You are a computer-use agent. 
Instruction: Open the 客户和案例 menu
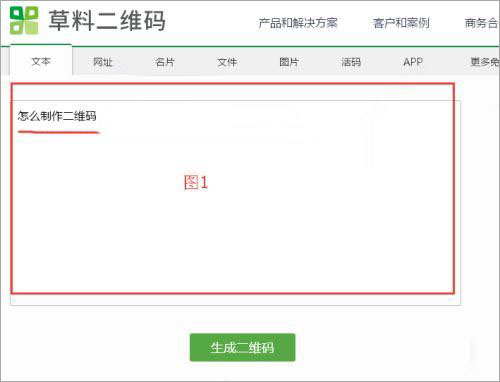click(401, 23)
